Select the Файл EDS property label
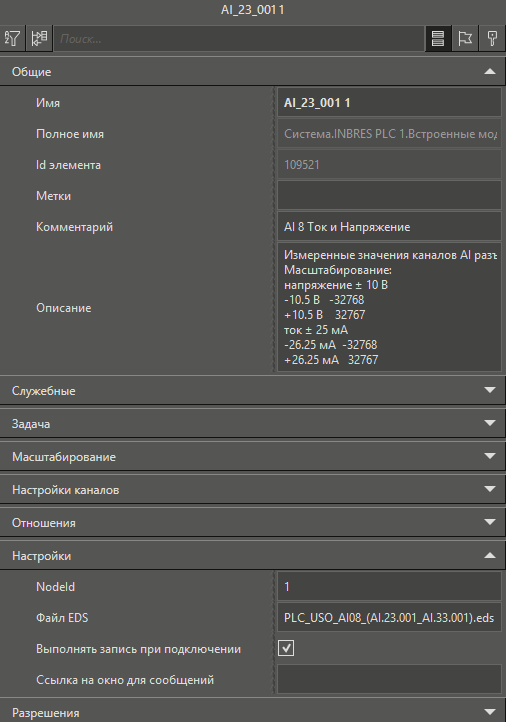The height and width of the screenshot is (722, 506). click(x=62, y=617)
